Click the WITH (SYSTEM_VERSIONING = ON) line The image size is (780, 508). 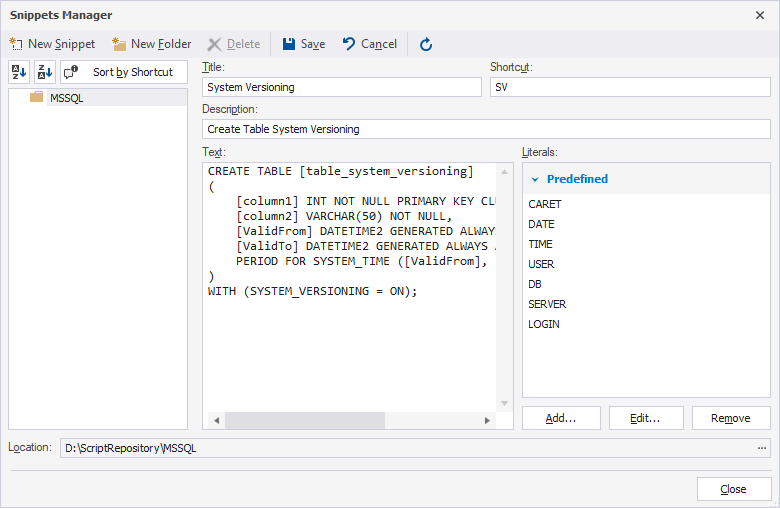pos(312,291)
